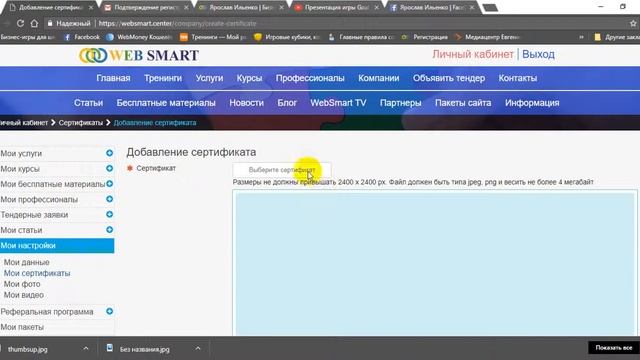Click the Web Smart logo
This screenshot has width=640, height=360.
pos(139,55)
